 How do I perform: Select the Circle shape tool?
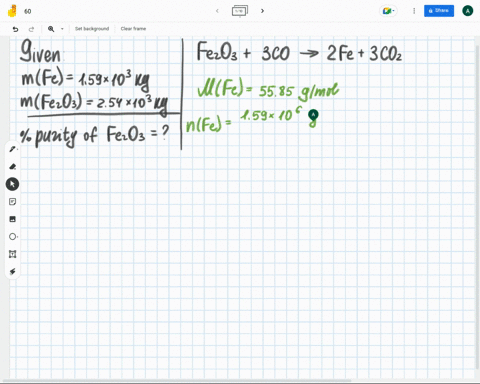[12, 237]
